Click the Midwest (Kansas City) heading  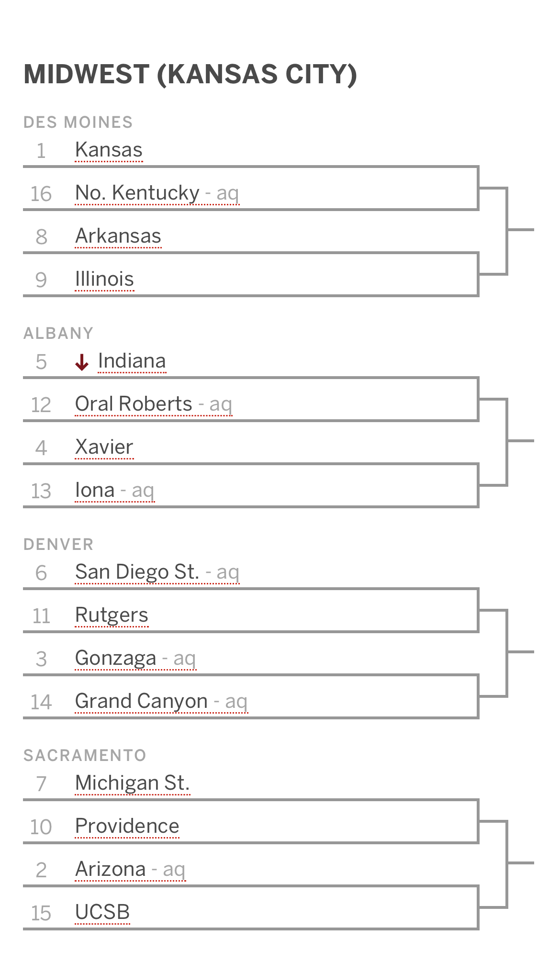[190, 75]
